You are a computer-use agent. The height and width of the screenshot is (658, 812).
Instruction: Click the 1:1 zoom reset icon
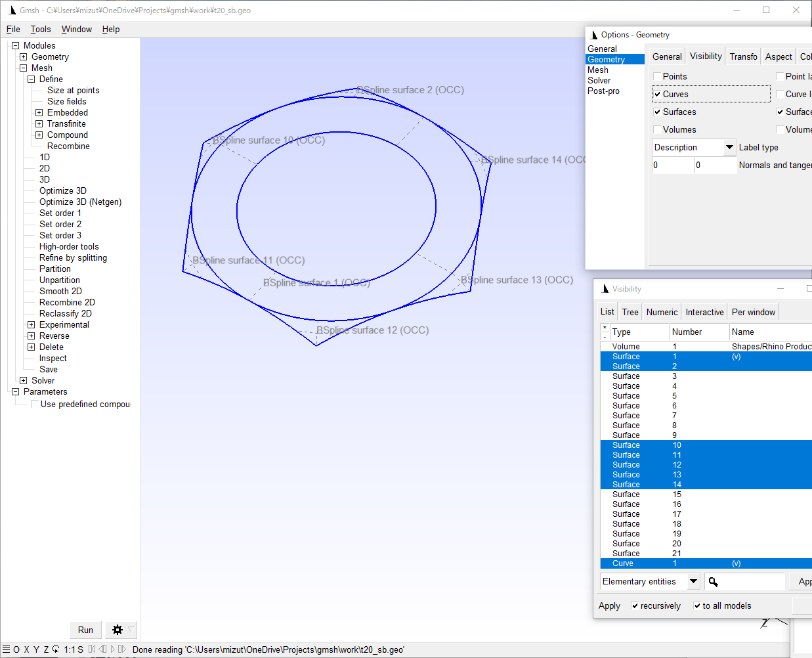(68, 649)
